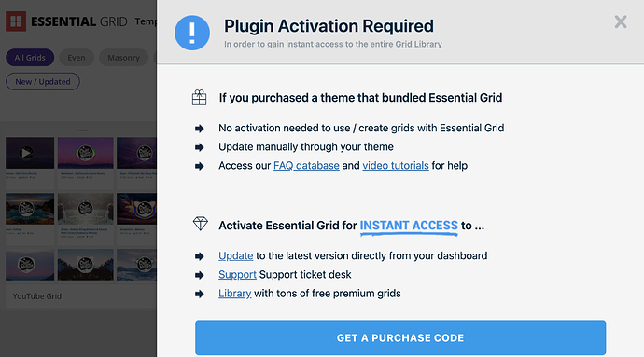644x357 pixels.
Task: Click arrow bullet beside Update manually line
Action: pyautogui.click(x=199, y=147)
